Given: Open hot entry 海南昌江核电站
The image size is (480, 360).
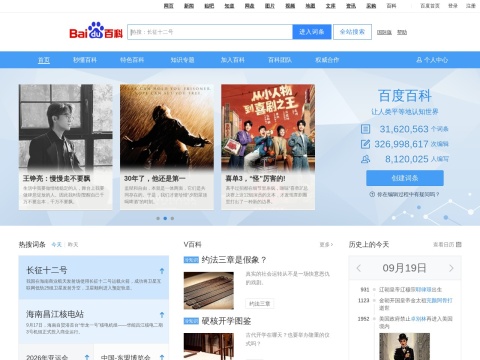Looking at the screenshot, I should [55, 314].
